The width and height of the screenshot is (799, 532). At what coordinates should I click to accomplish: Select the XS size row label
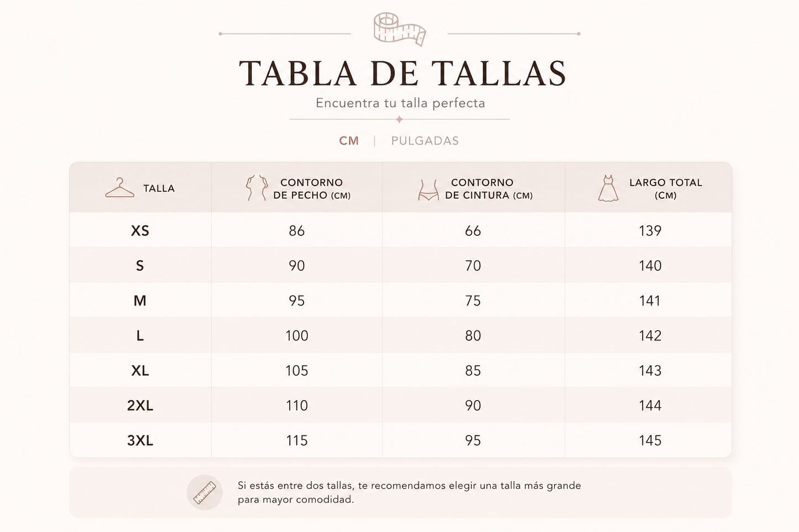140,231
